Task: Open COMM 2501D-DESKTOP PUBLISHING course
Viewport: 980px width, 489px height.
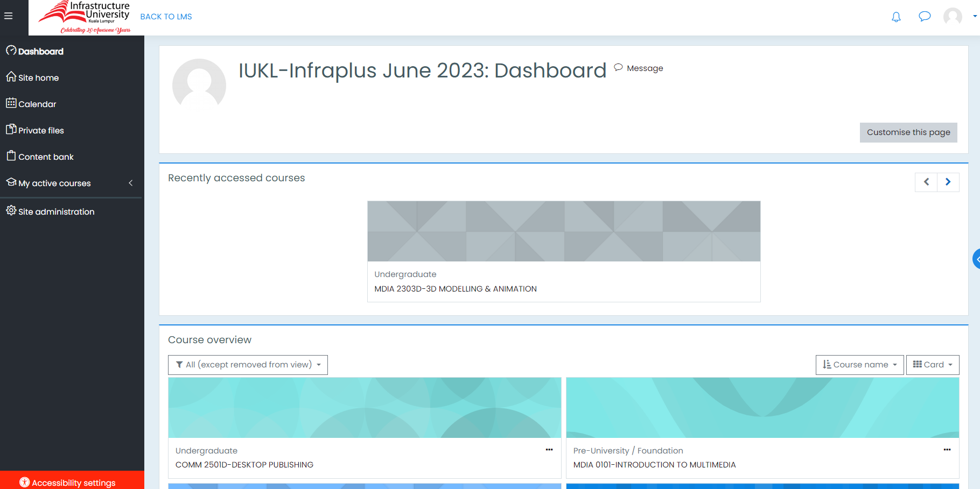Action: (244, 465)
